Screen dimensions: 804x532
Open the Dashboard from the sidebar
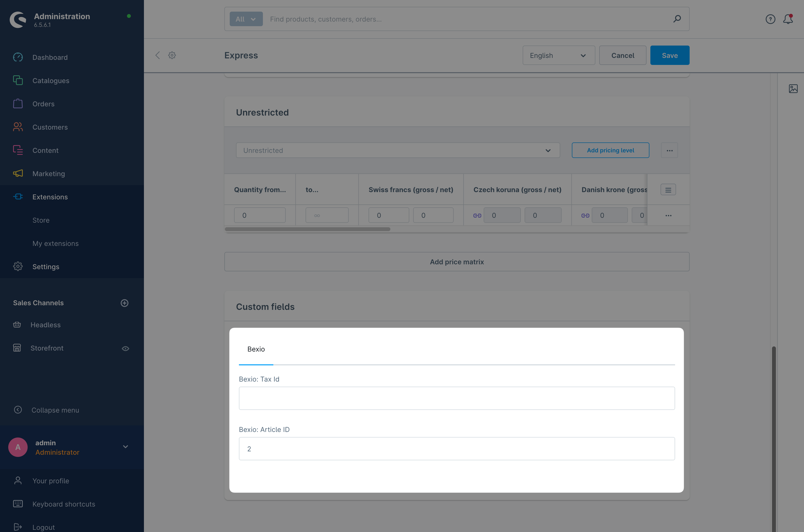(x=50, y=57)
